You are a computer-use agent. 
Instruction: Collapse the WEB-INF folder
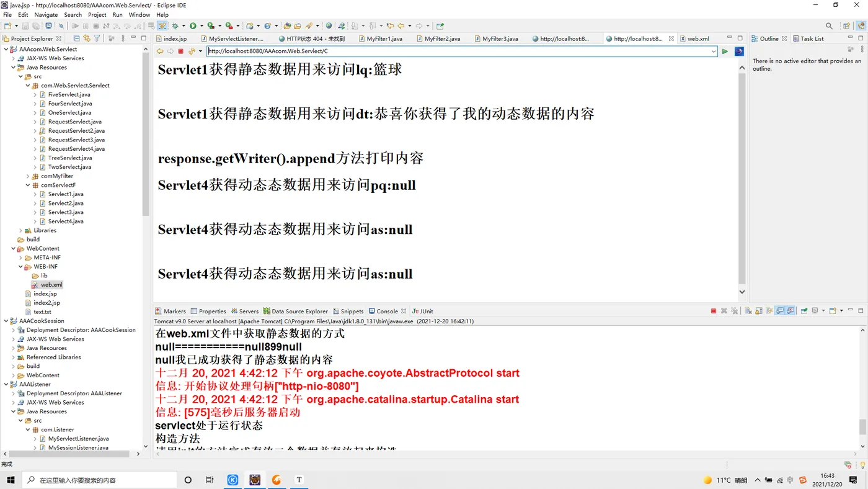pos(20,267)
